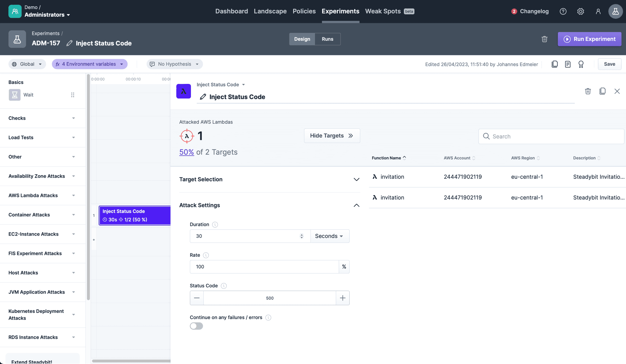Enable Continue on any failures / errors
Screen dimensions: 626x364
(196, 326)
